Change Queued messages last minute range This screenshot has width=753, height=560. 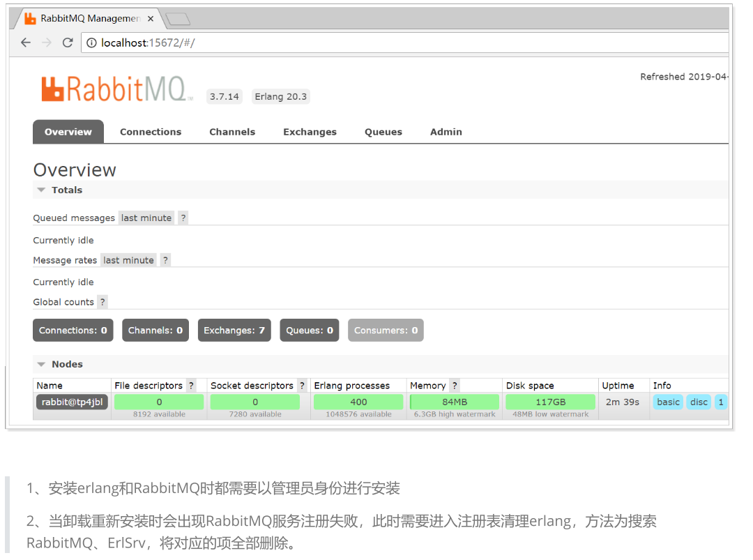click(x=146, y=218)
